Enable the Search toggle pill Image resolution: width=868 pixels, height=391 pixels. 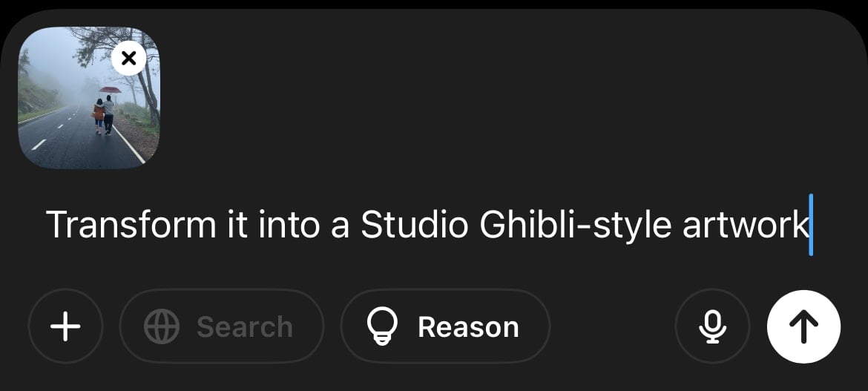pos(221,326)
